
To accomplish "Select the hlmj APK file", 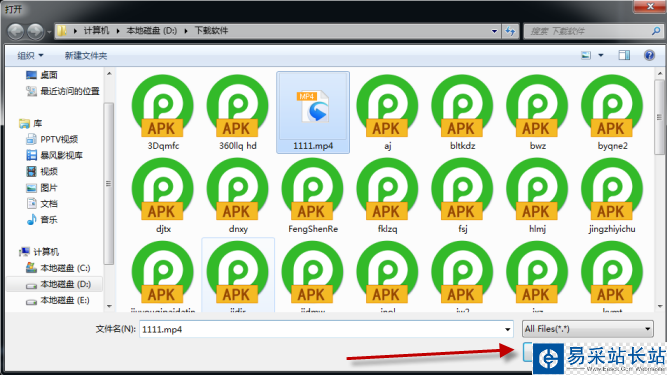I will (537, 196).
